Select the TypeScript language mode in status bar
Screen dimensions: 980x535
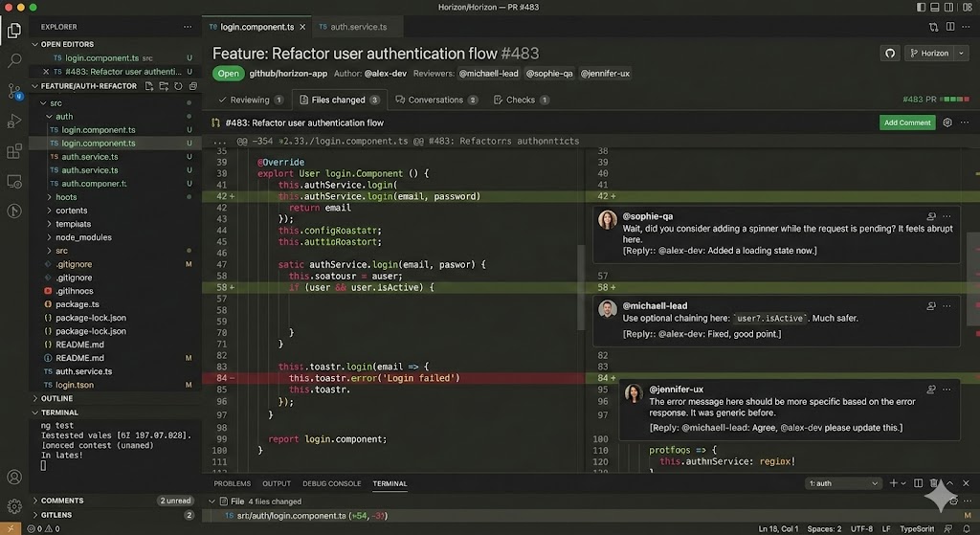point(917,528)
